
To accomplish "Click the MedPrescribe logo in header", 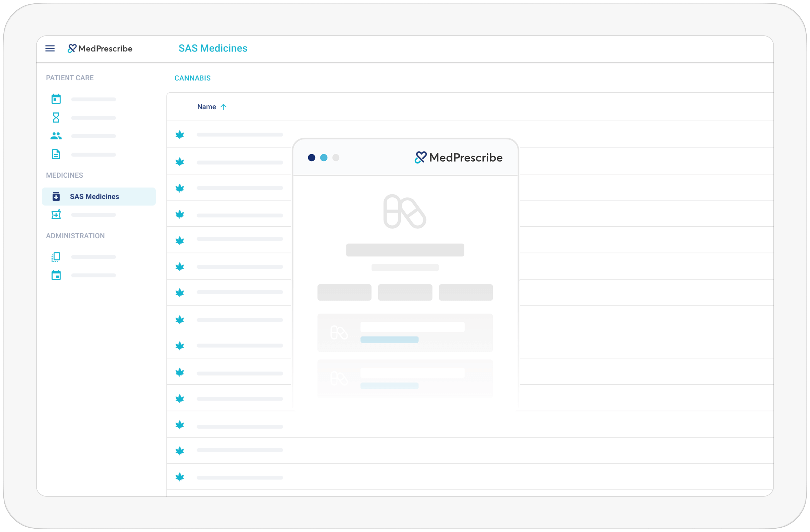I will pyautogui.click(x=100, y=48).
